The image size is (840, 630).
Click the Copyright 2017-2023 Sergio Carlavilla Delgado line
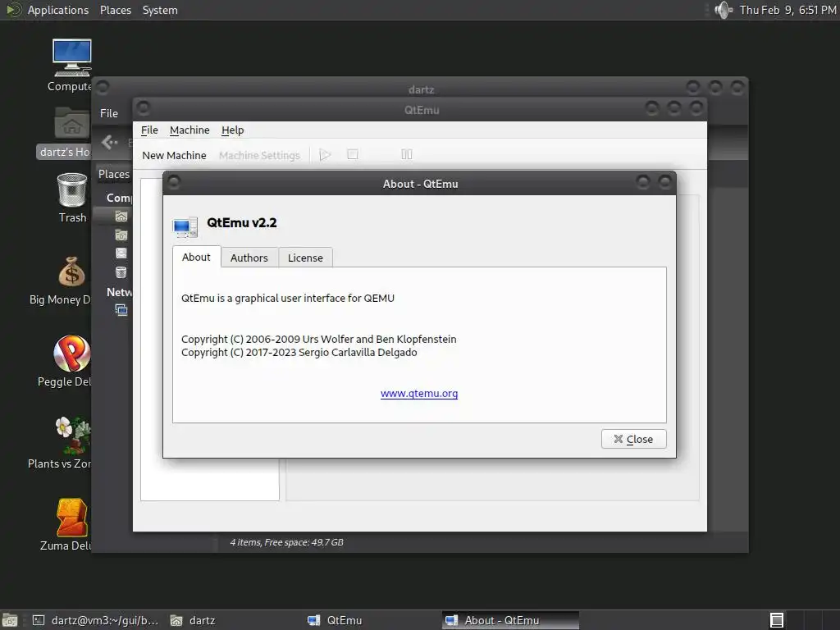(299, 353)
